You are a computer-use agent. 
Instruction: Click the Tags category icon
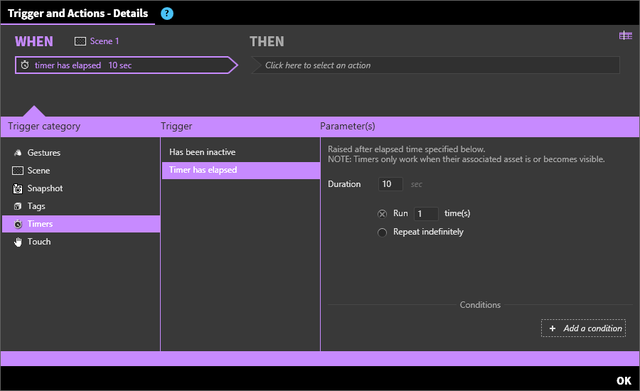(x=18, y=206)
